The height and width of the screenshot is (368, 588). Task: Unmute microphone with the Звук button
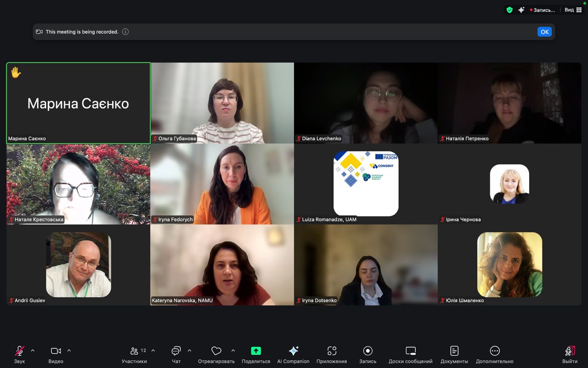[x=19, y=351]
